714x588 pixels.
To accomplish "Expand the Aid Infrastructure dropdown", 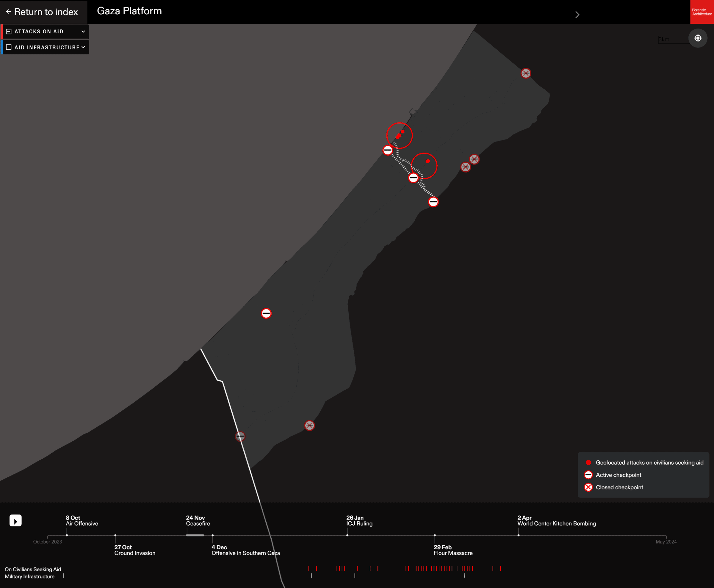I will coord(83,47).
